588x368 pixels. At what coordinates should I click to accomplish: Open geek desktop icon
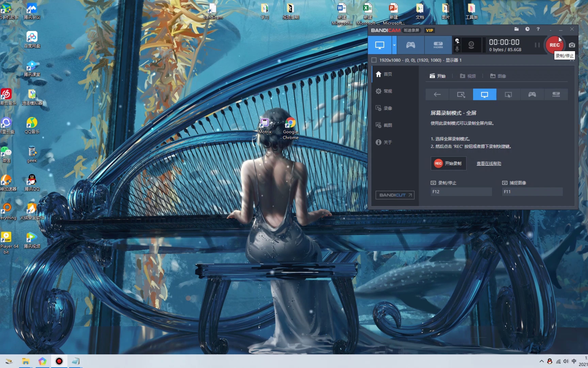(32, 154)
